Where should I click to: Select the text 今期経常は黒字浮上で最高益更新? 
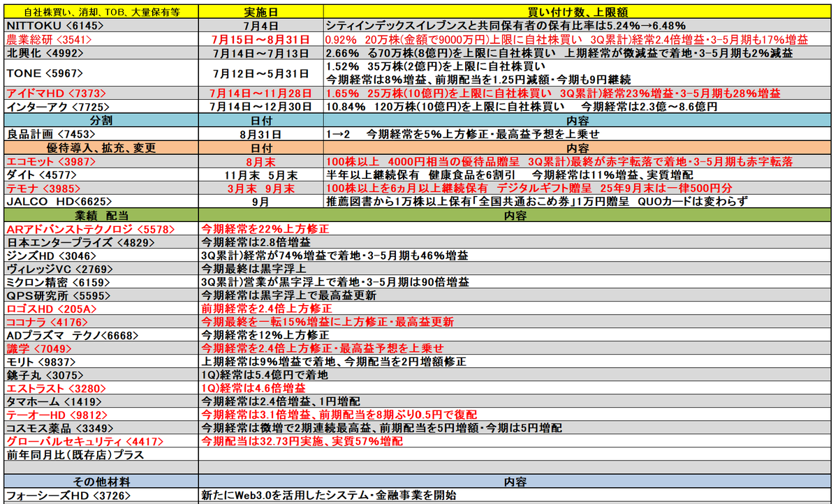pos(288,295)
